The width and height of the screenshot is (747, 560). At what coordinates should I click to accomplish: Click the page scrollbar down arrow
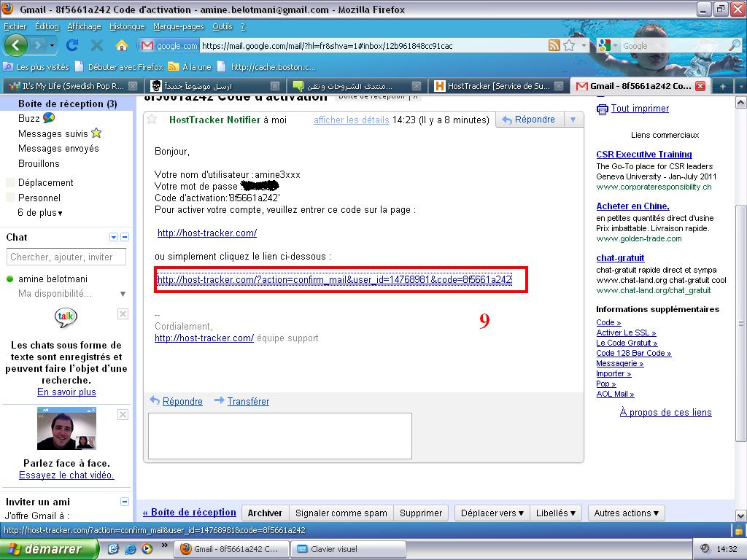pos(741,516)
